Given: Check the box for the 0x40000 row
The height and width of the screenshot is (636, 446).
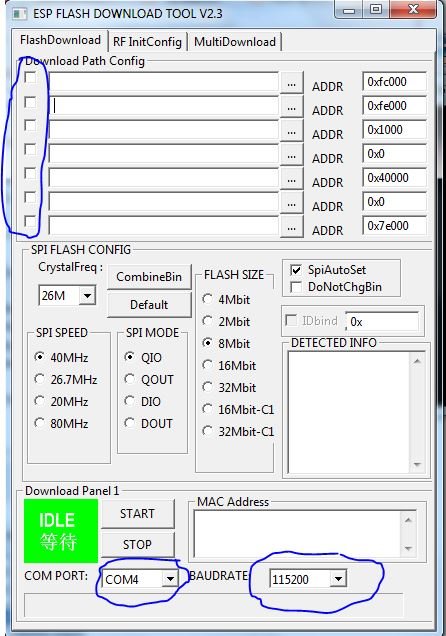Looking at the screenshot, I should coord(30,173).
